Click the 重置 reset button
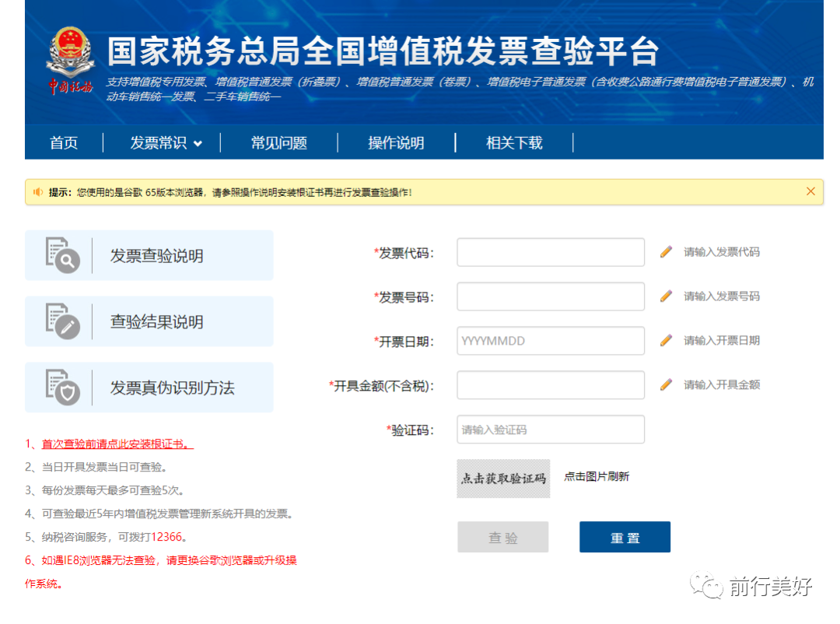840x624 pixels. (625, 537)
